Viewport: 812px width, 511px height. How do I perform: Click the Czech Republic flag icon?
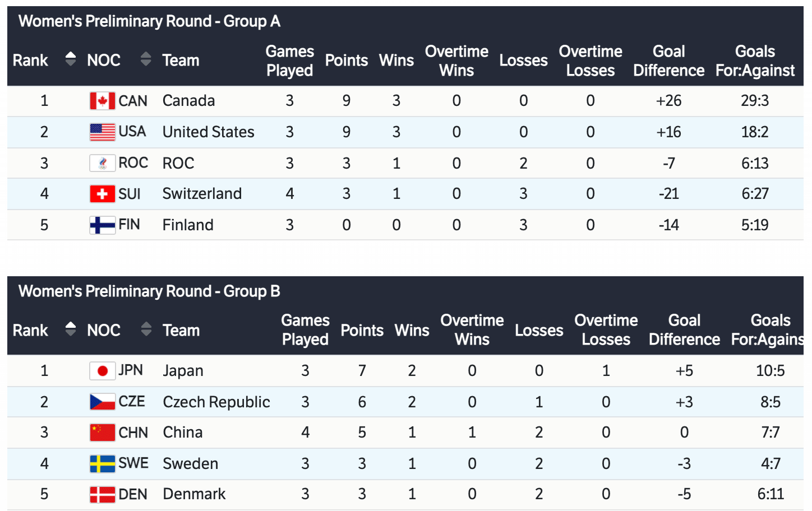point(102,402)
